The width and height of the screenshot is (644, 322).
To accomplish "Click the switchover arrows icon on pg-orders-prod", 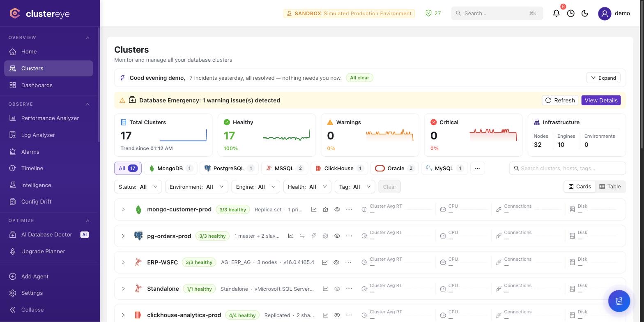I will (302, 236).
